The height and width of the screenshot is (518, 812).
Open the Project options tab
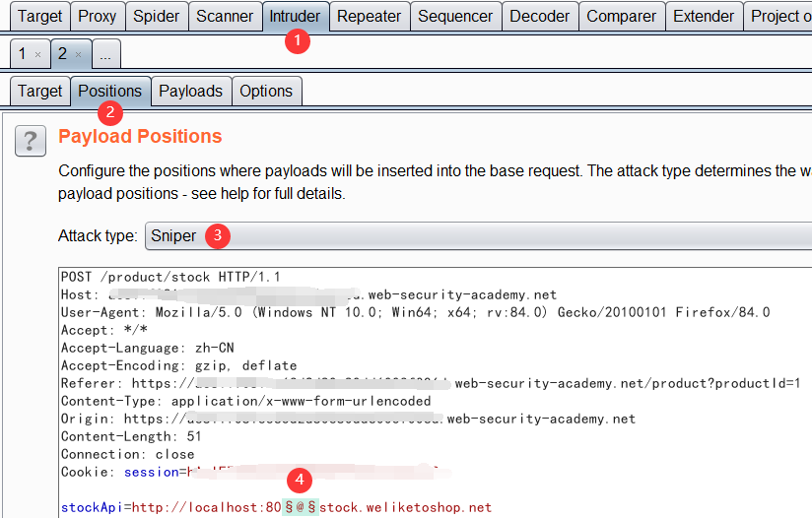(x=778, y=16)
